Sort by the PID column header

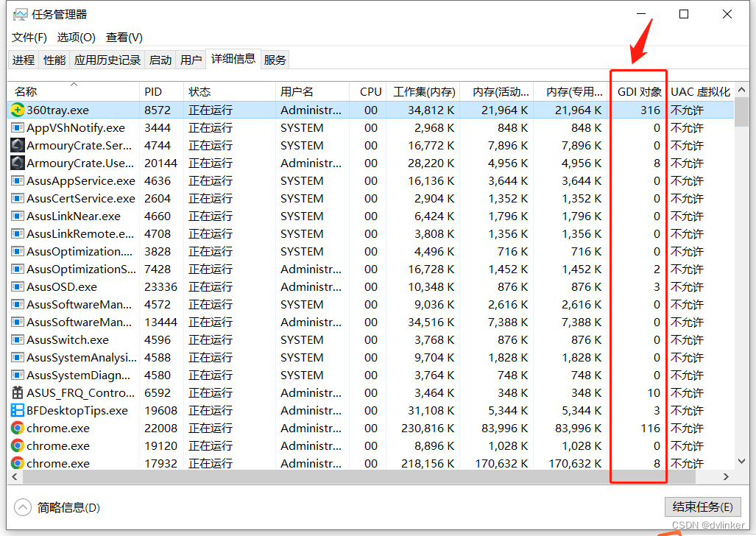(x=161, y=92)
